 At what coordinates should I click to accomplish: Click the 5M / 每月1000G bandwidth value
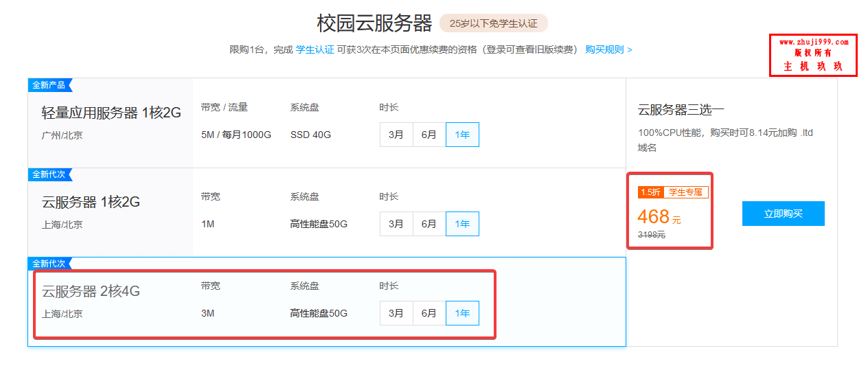click(x=236, y=135)
